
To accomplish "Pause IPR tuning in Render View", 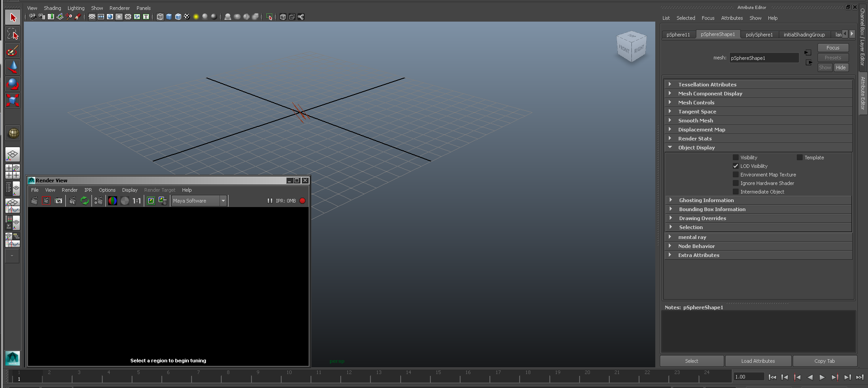I will tap(270, 201).
